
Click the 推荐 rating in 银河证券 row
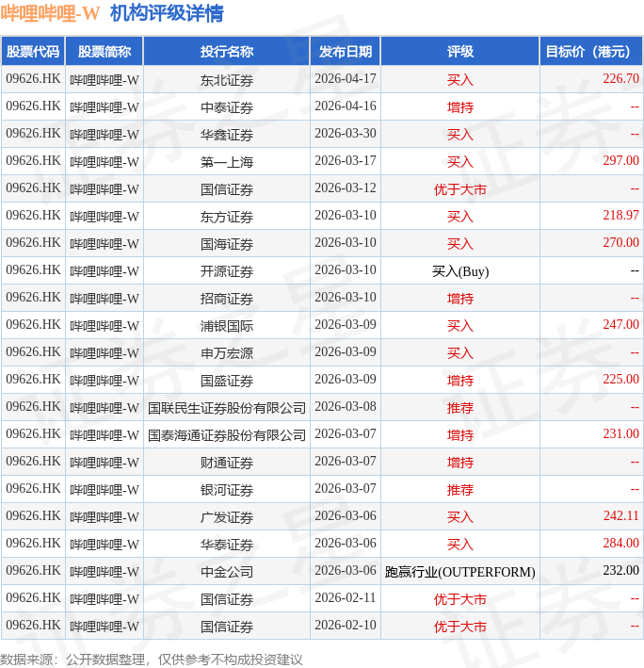[460, 490]
